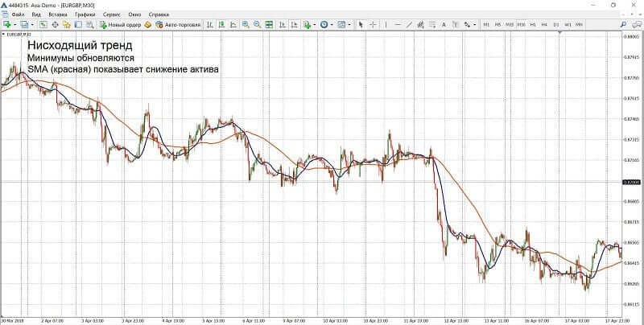The height and width of the screenshot is (325, 644).
Task: Open the Navigator panel with the folder-star icon
Action: pyautogui.click(x=67, y=25)
